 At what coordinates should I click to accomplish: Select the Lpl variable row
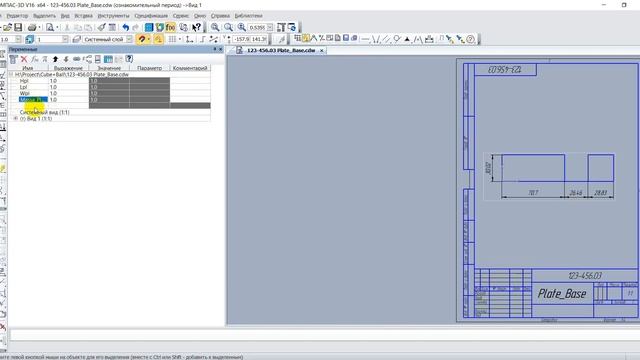109,87
